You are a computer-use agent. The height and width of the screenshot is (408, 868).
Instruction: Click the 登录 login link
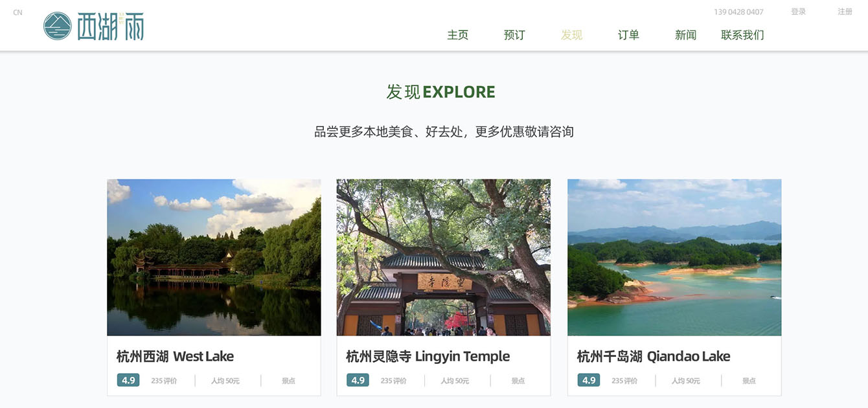click(798, 12)
